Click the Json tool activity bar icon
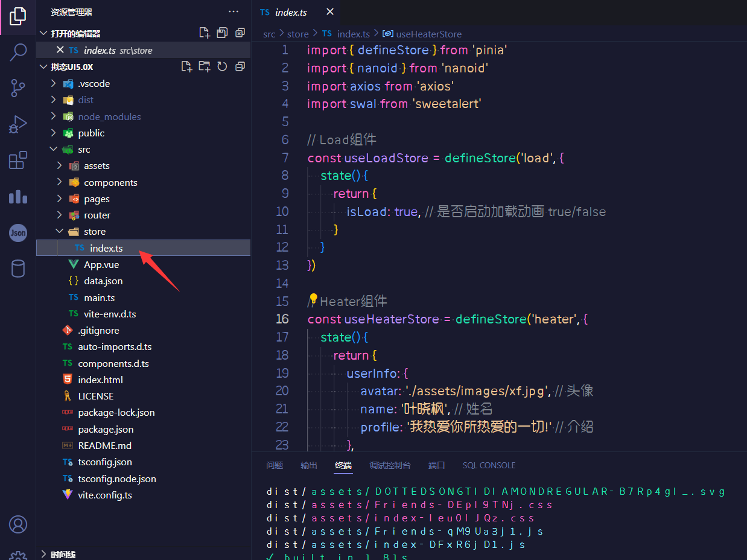This screenshot has height=560, width=747. pyautogui.click(x=18, y=232)
